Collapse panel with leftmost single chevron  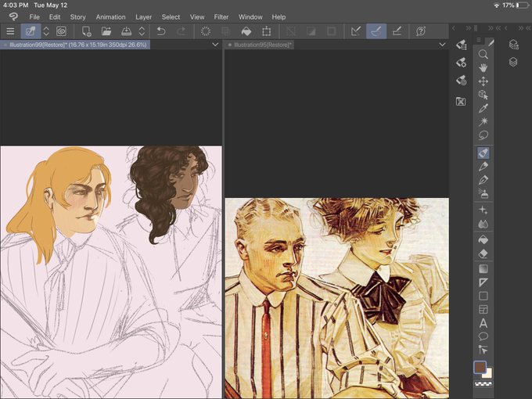454,28
